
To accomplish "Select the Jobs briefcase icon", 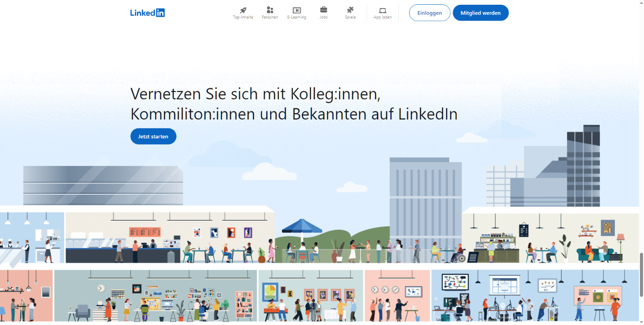I will pos(323,9).
